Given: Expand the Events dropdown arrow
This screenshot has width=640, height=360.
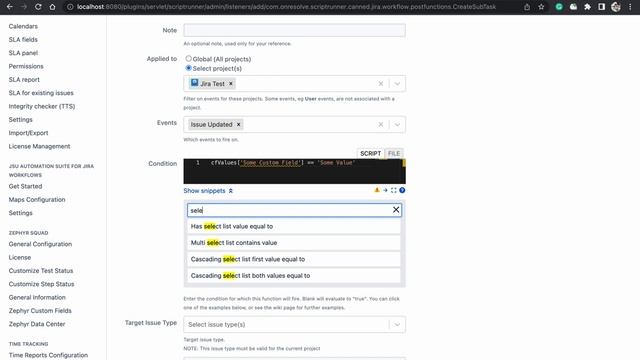Looking at the screenshot, I should [x=397, y=124].
